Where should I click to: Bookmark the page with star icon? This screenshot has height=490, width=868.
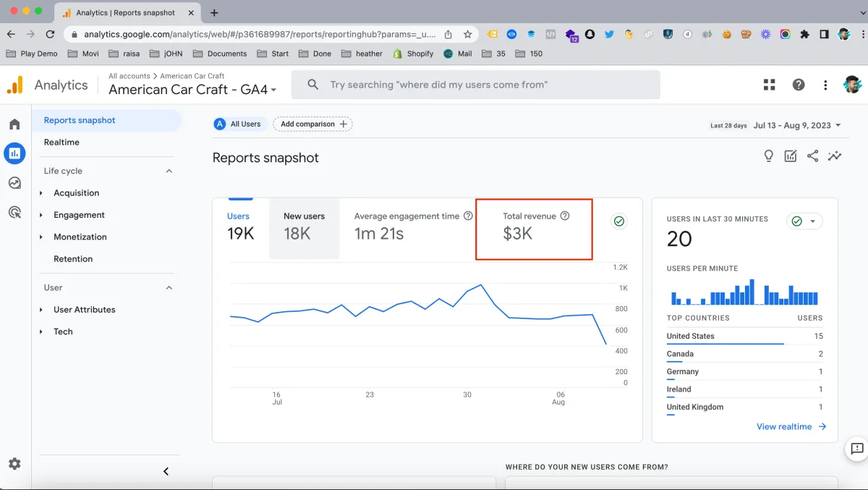pyautogui.click(x=468, y=34)
